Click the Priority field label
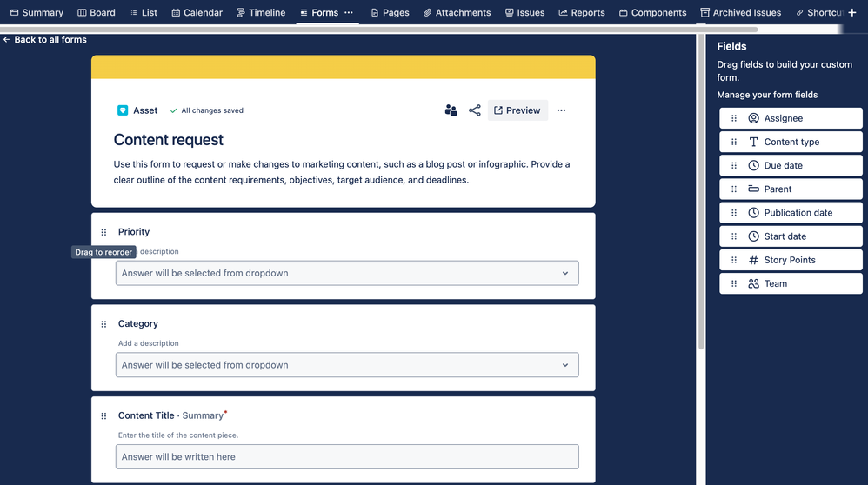The height and width of the screenshot is (485, 868). [x=134, y=232]
